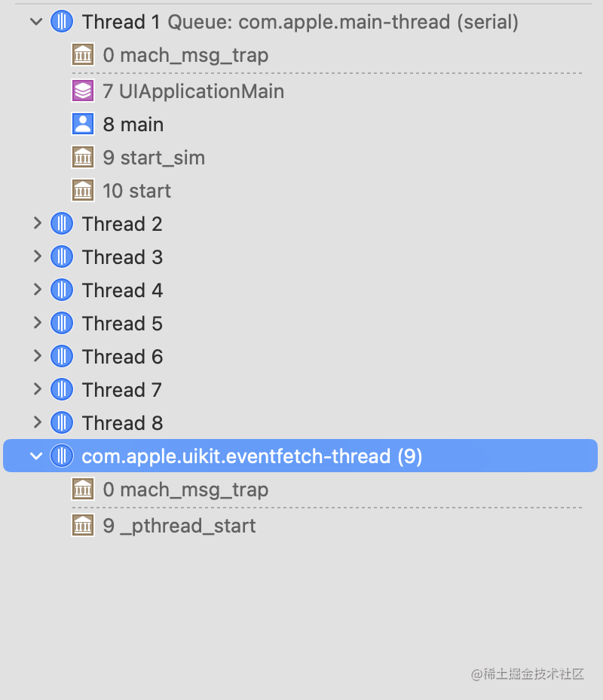Collapse the Thread 1 disclosure arrow
The image size is (603, 700).
[36, 22]
